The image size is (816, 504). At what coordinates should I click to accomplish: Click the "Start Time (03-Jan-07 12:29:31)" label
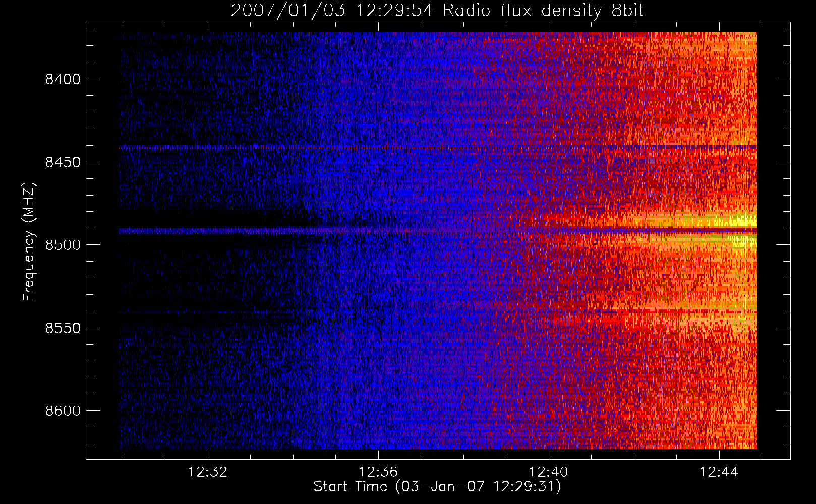coord(437,487)
